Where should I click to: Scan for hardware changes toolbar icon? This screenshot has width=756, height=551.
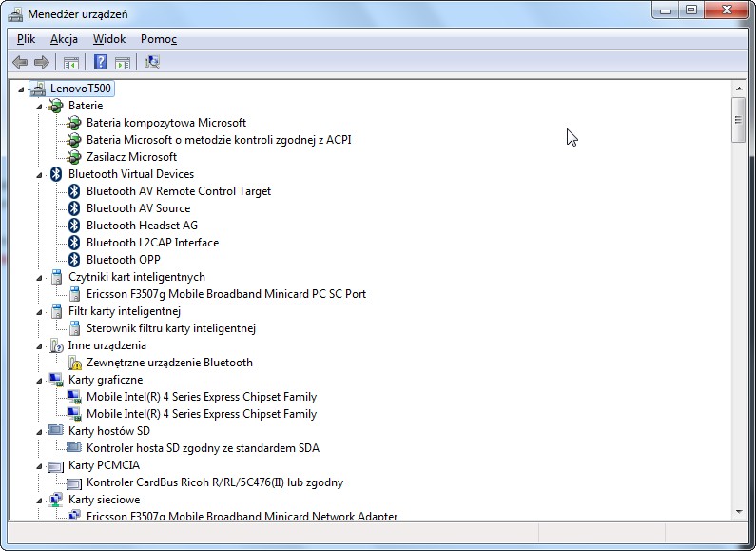pyautogui.click(x=152, y=62)
